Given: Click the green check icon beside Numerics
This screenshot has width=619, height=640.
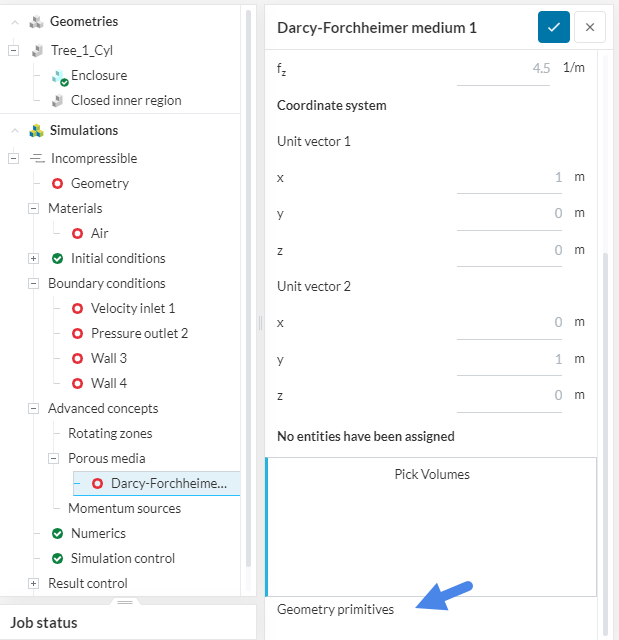Looking at the screenshot, I should pyautogui.click(x=58, y=534).
